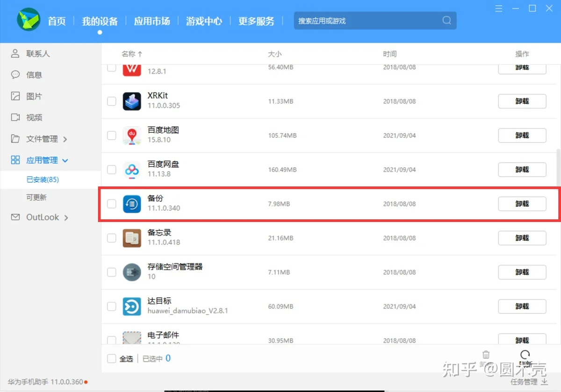Tick the checkbox for XRKit
This screenshot has height=392, width=561.
[x=112, y=101]
